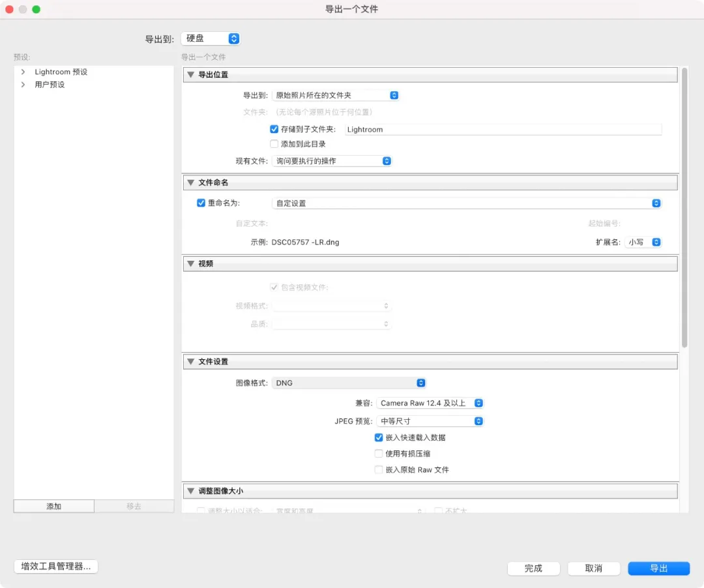Click the example filename DSC05757 -LR.dng

click(305, 242)
